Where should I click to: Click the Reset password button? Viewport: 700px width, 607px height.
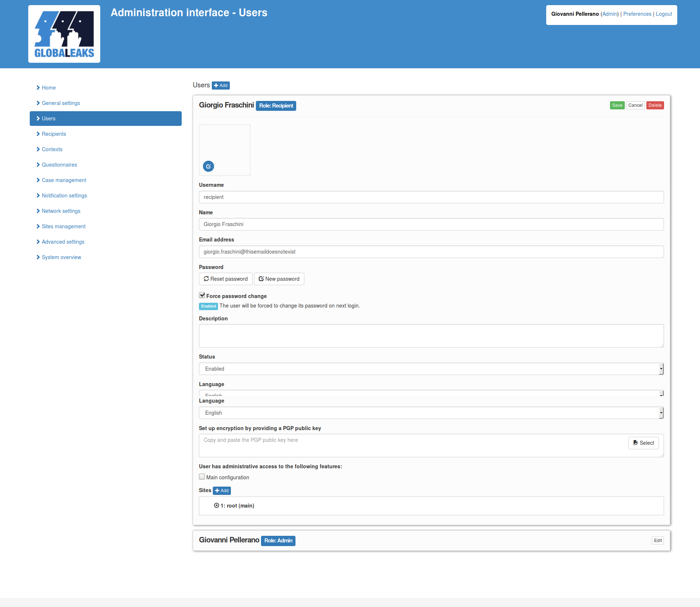click(226, 279)
